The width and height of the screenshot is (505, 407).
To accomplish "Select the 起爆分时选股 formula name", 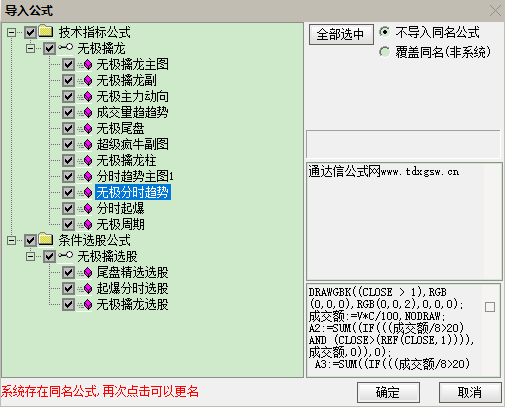I will tap(132, 288).
